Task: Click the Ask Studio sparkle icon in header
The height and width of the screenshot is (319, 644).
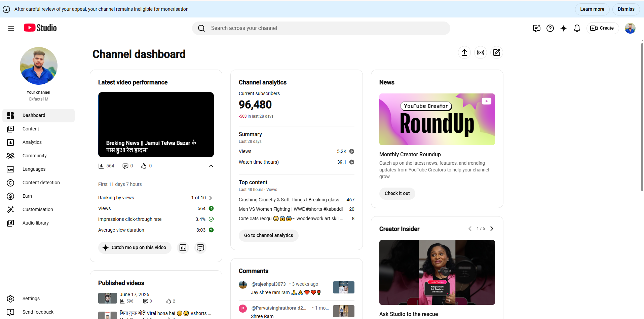Action: pos(564,28)
